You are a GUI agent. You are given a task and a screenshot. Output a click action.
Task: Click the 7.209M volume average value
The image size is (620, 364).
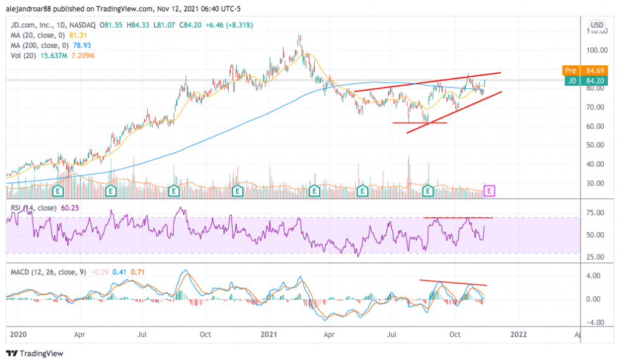tap(83, 56)
